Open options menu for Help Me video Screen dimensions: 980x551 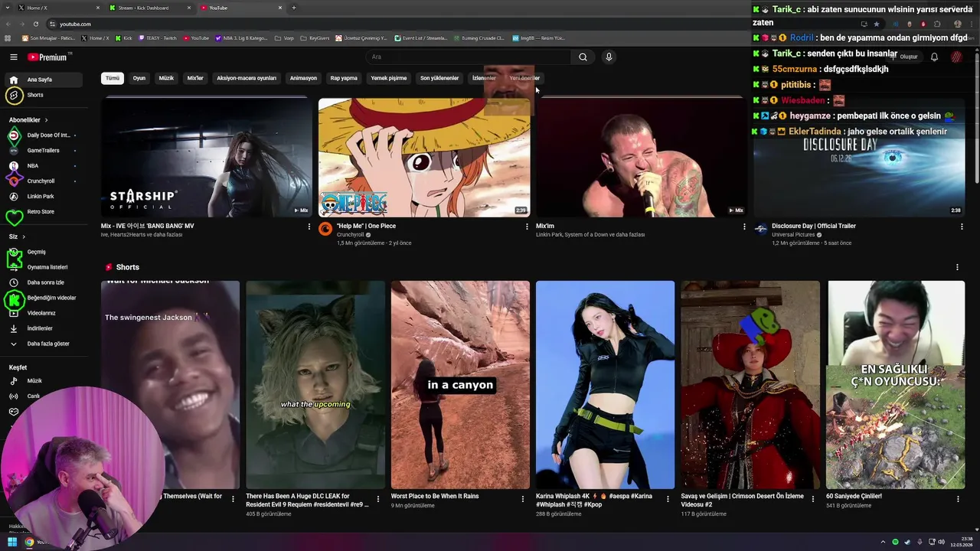click(527, 227)
